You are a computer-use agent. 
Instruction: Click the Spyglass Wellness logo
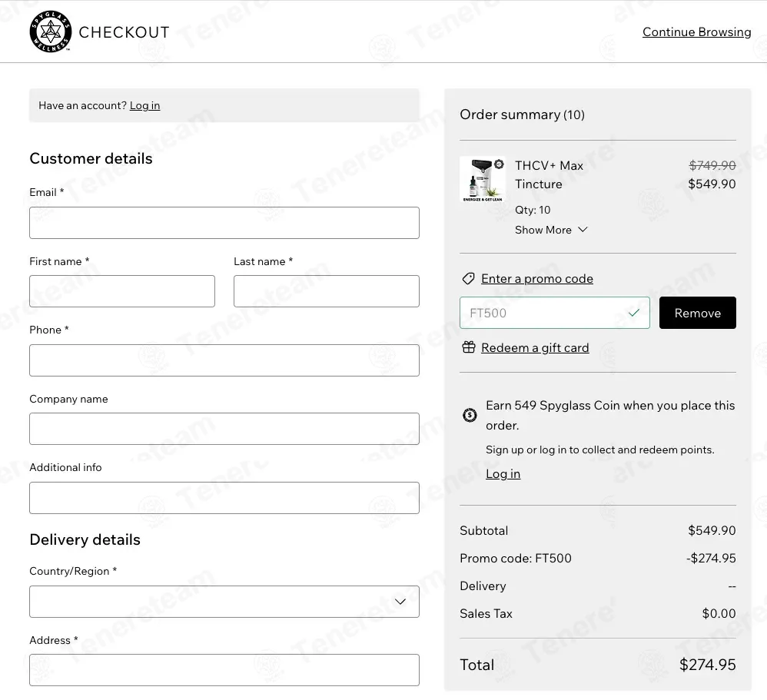tap(51, 32)
